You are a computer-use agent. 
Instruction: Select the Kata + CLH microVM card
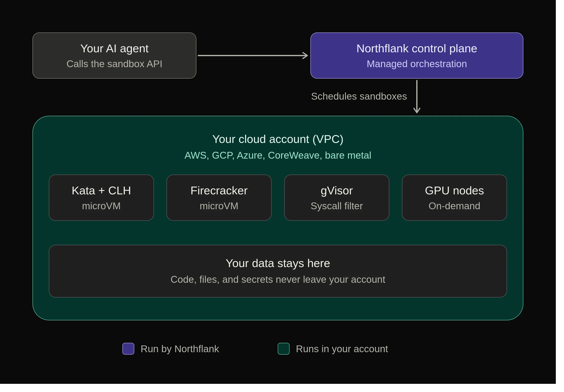pyautogui.click(x=101, y=198)
